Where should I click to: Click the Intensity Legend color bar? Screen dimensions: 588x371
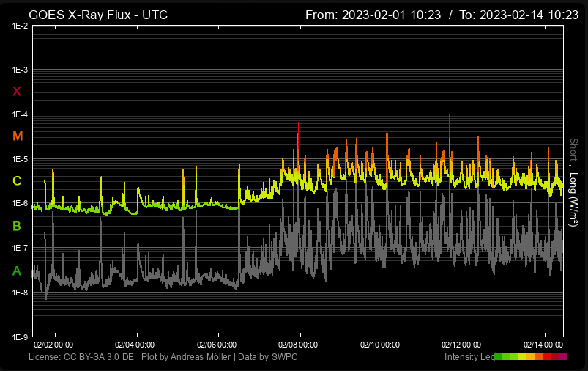[530, 357]
